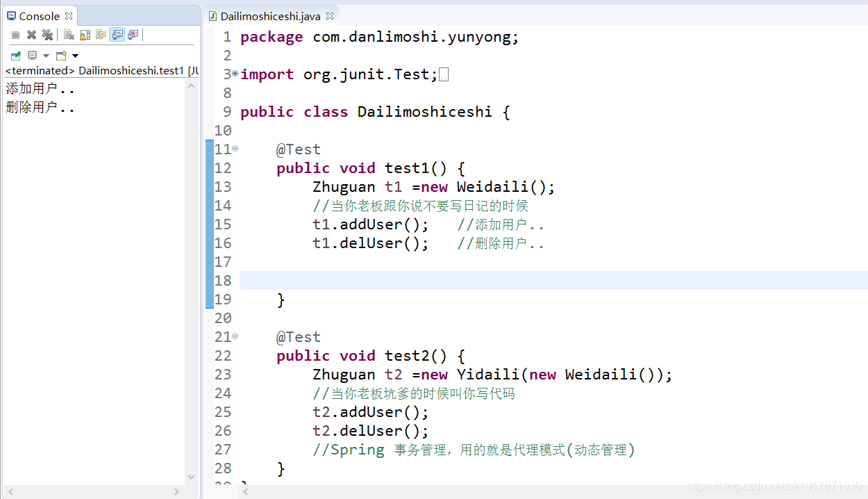
Task: Click 'public void test1()' method signature
Action: 362,168
